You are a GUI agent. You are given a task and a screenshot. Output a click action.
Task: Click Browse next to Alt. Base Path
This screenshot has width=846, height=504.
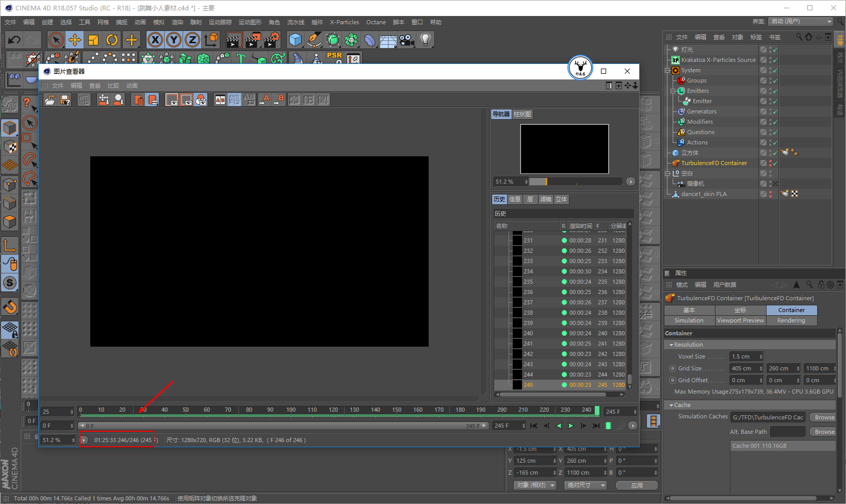click(x=823, y=432)
